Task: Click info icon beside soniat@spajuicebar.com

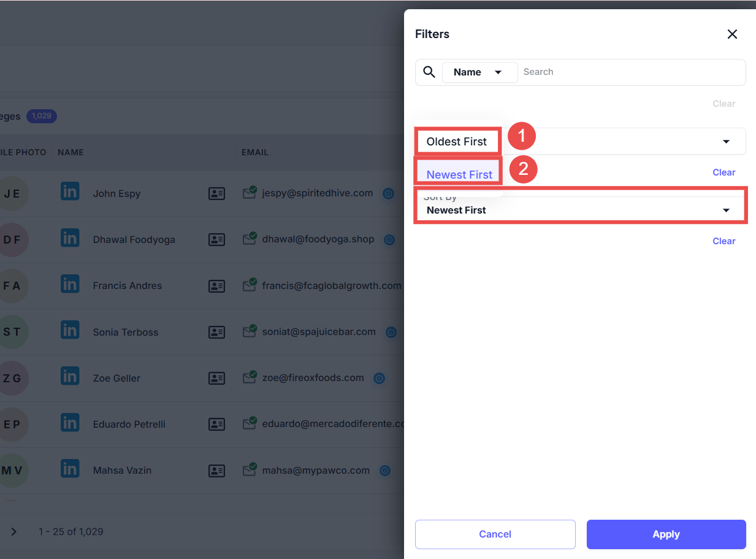Action: coord(391,333)
